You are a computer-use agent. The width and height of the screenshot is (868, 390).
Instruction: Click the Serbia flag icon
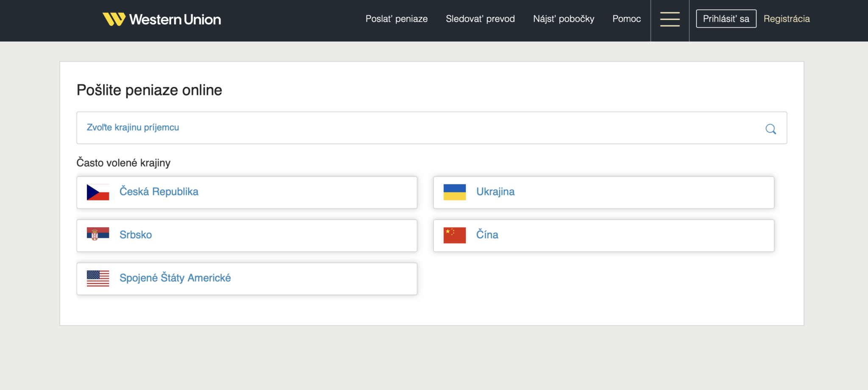(x=97, y=235)
